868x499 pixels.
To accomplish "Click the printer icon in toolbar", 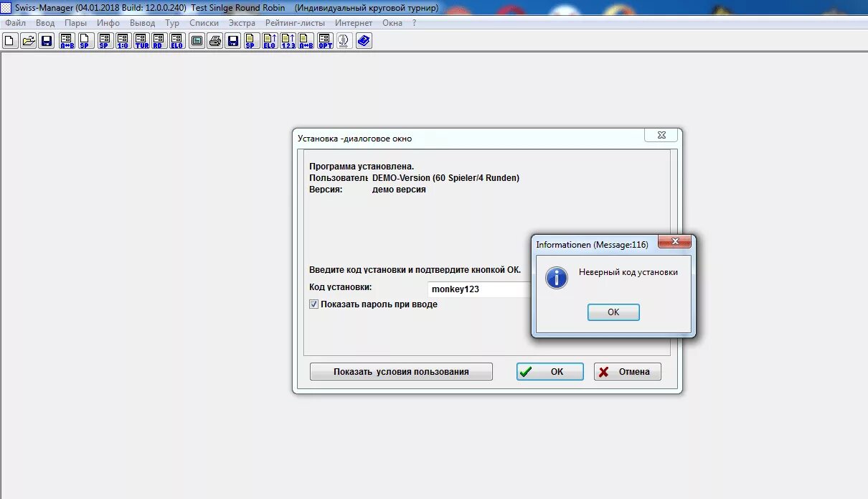I will tap(215, 41).
